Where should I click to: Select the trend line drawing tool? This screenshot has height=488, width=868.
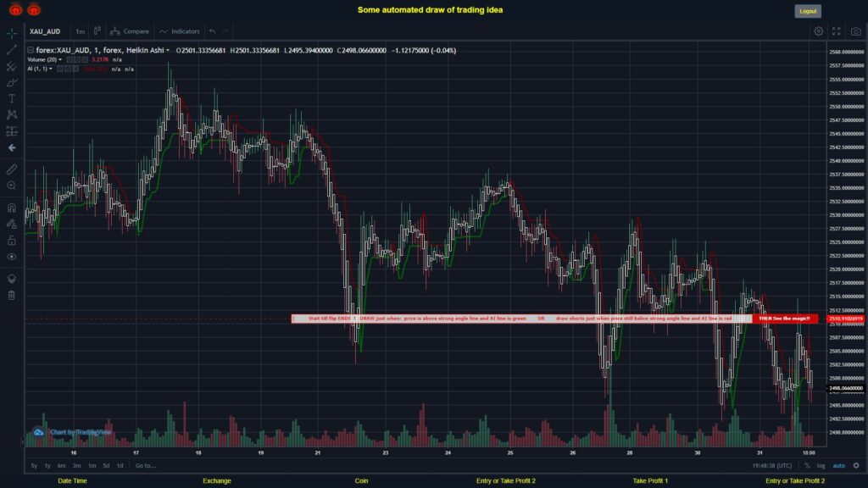(x=12, y=50)
